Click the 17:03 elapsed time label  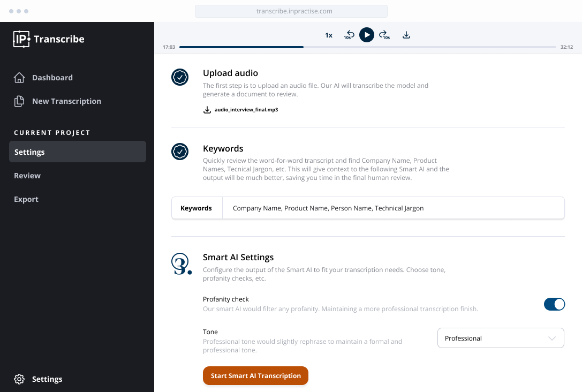[x=169, y=47]
